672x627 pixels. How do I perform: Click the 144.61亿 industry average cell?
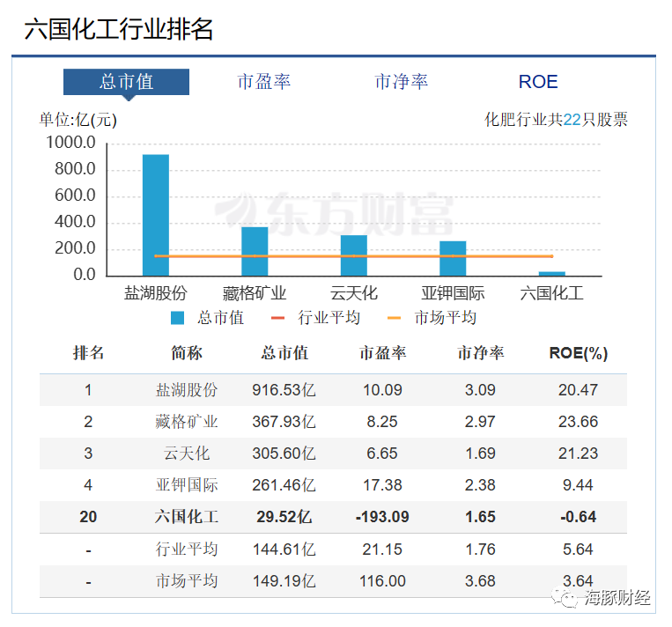[284, 550]
